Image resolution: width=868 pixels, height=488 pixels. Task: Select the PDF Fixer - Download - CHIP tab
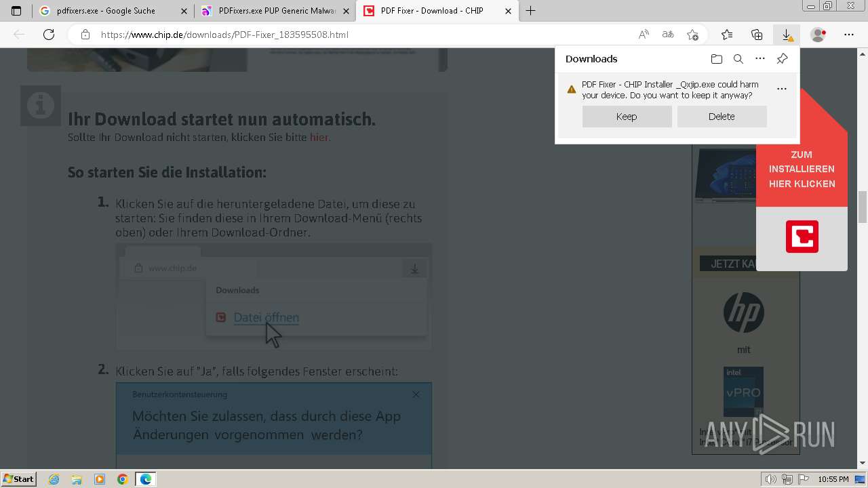[437, 11]
